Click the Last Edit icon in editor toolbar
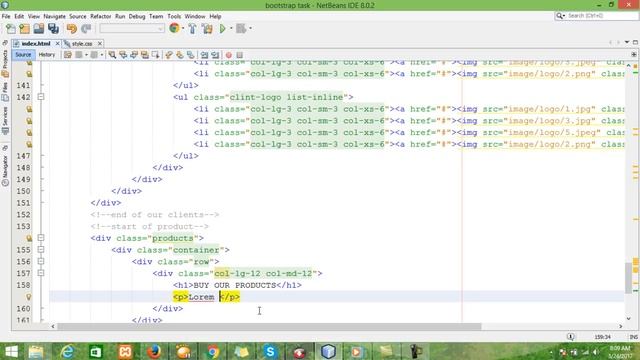 68,55
